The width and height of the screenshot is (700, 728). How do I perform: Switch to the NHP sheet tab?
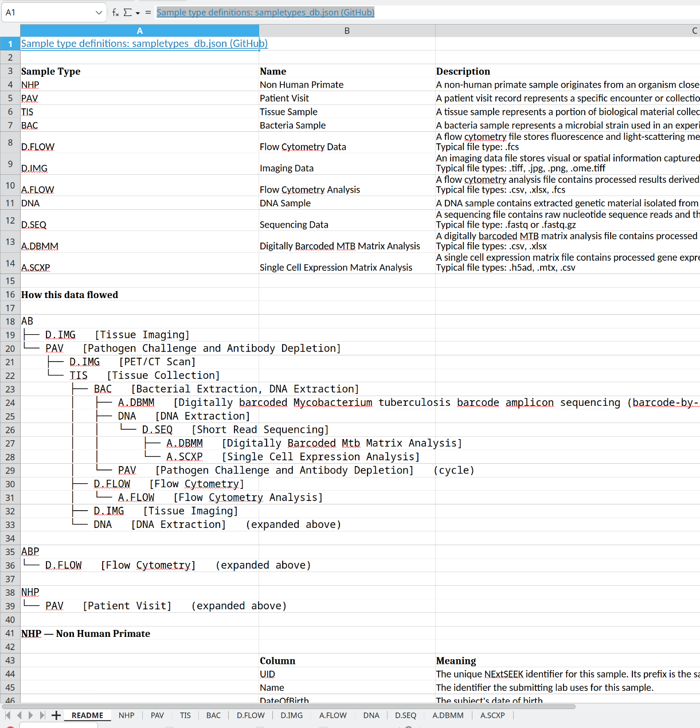pos(126,715)
